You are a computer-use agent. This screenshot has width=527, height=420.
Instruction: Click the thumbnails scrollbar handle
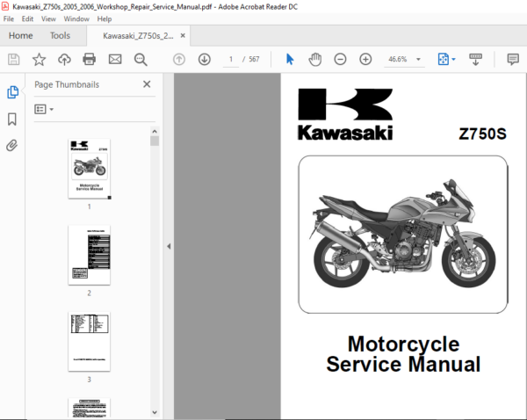(155, 141)
